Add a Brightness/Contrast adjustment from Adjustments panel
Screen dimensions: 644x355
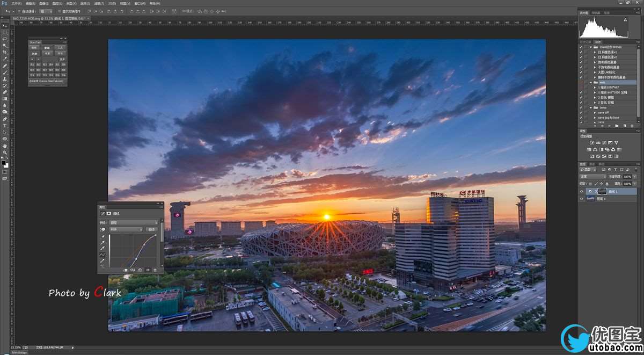pyautogui.click(x=591, y=143)
